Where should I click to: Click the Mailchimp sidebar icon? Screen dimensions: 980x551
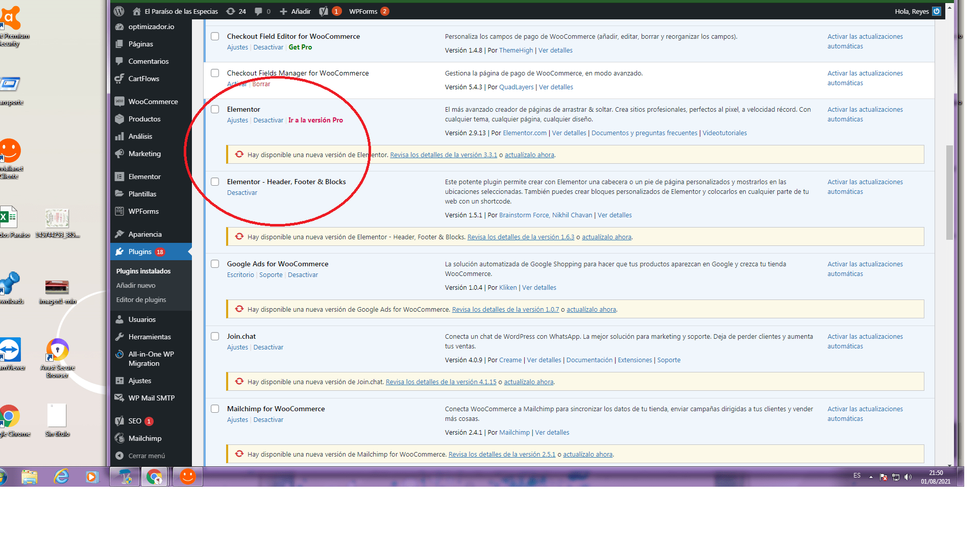click(119, 438)
